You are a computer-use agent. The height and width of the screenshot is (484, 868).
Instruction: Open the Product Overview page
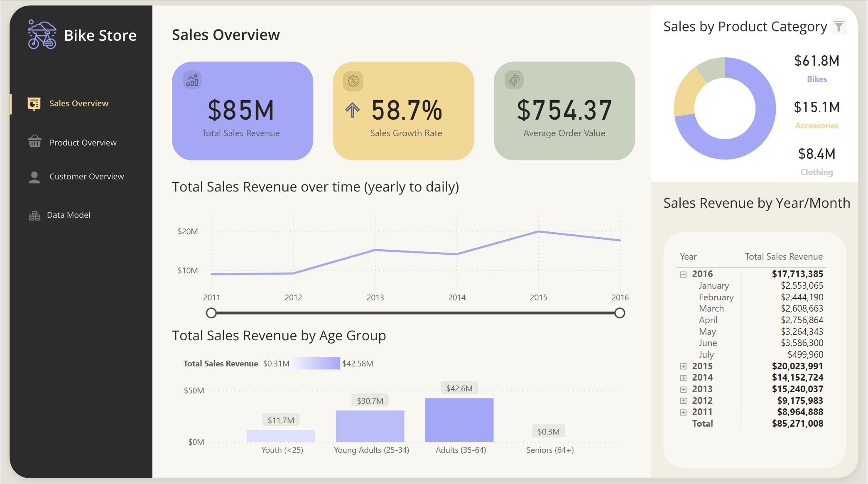(x=83, y=142)
